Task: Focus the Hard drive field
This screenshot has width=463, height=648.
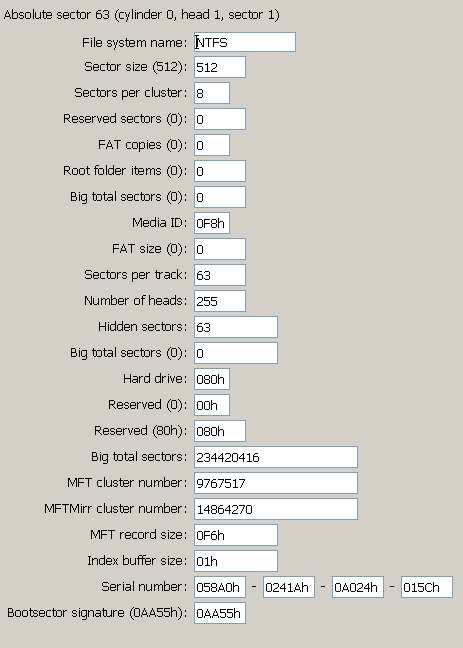Action: pos(212,379)
